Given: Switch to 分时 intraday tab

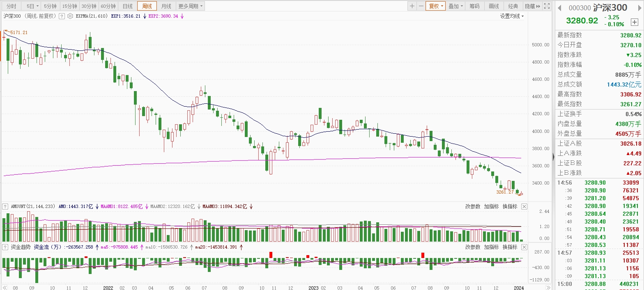Looking at the screenshot, I should (11, 6).
